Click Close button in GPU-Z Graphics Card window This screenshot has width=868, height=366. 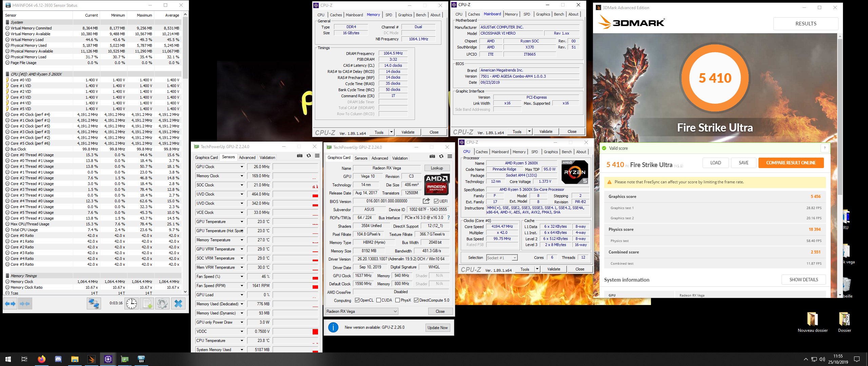(440, 311)
